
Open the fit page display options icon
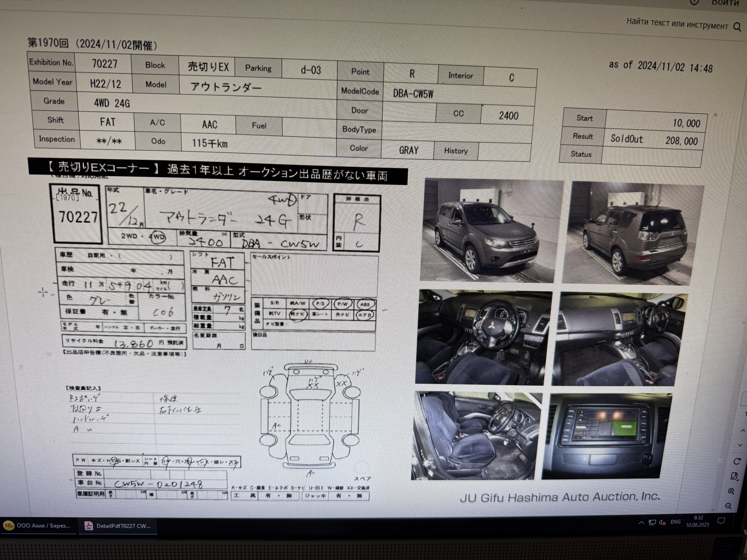[x=734, y=476]
